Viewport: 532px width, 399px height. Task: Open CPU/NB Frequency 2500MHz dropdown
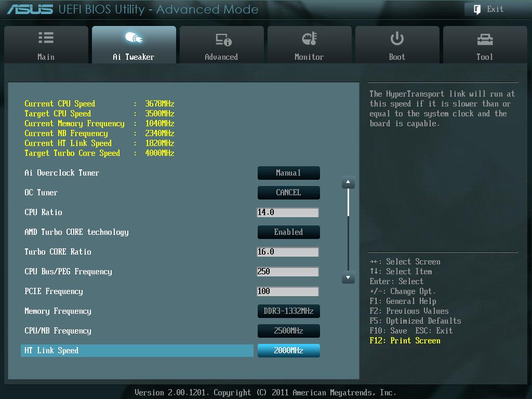point(289,331)
